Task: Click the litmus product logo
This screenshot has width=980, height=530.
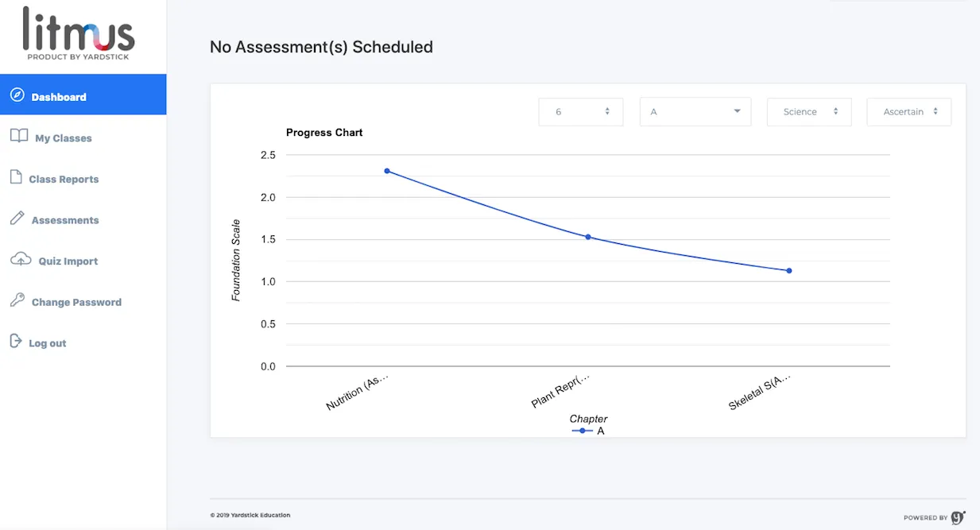Action: point(76,34)
